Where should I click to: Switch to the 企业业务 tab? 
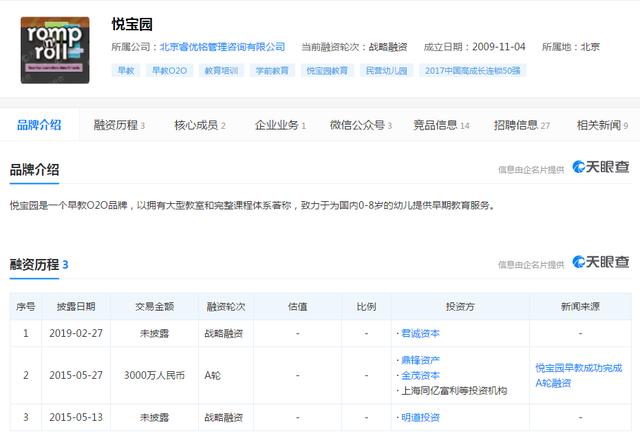pyautogui.click(x=280, y=125)
